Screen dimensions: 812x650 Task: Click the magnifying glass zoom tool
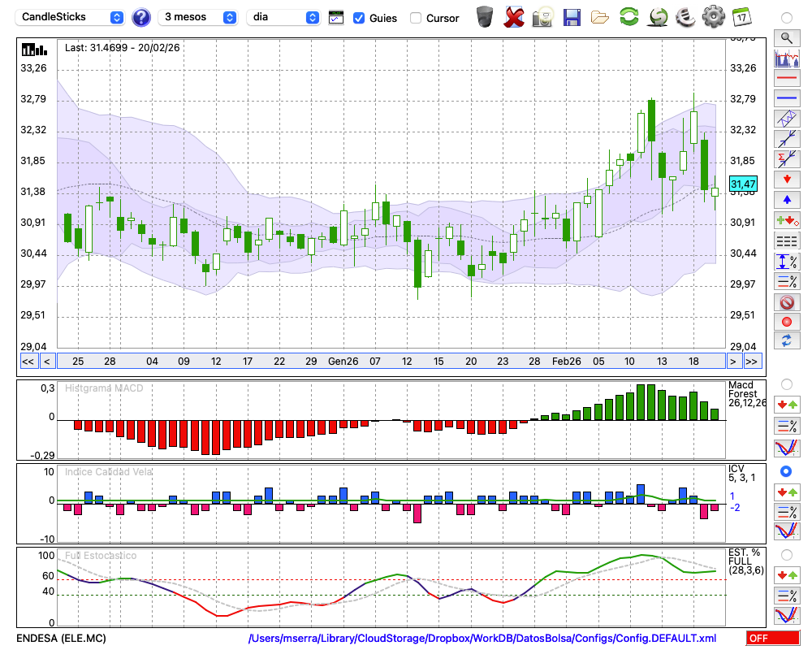tap(787, 37)
